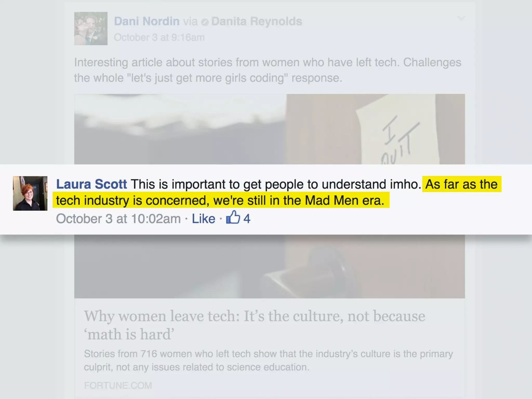Open the I Quit article image

[x=269, y=129]
